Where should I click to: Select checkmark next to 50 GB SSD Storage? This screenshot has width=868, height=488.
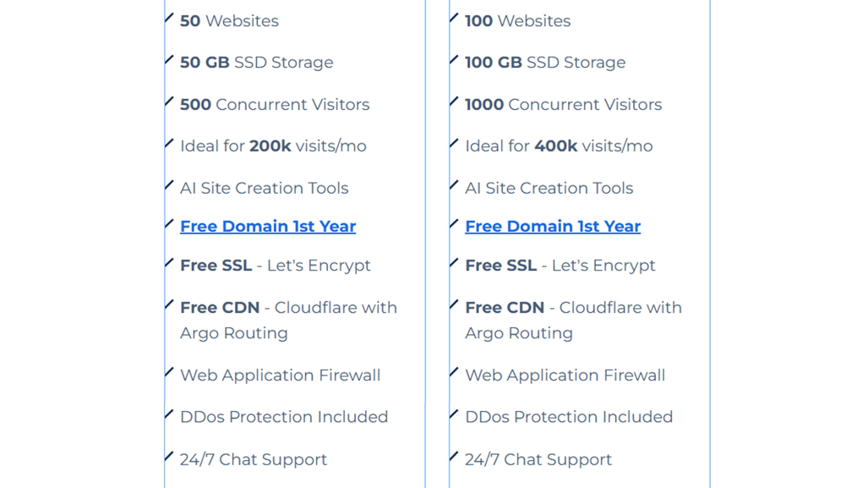point(169,60)
